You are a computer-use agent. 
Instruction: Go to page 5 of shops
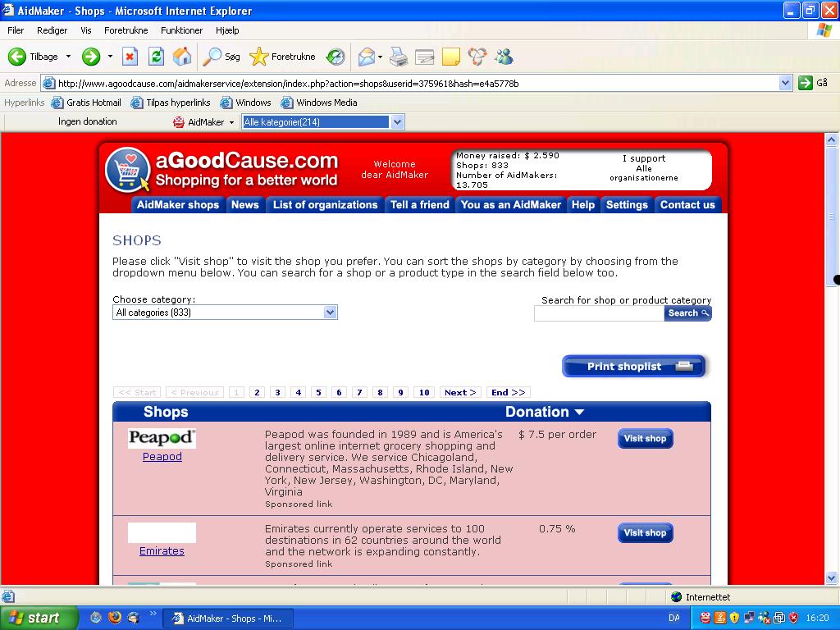click(x=319, y=393)
